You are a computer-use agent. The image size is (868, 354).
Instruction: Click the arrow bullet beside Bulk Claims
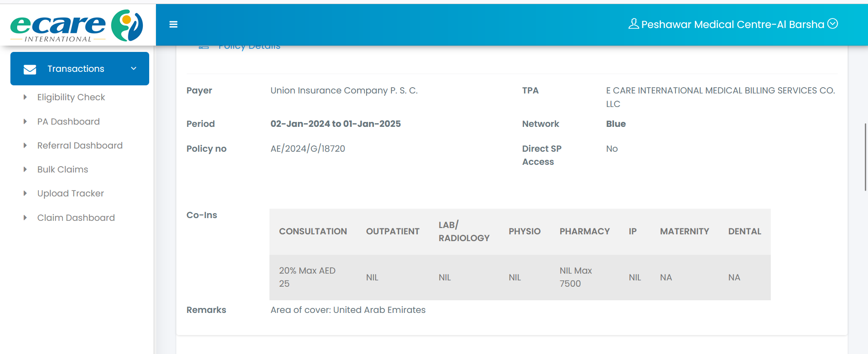tap(25, 169)
